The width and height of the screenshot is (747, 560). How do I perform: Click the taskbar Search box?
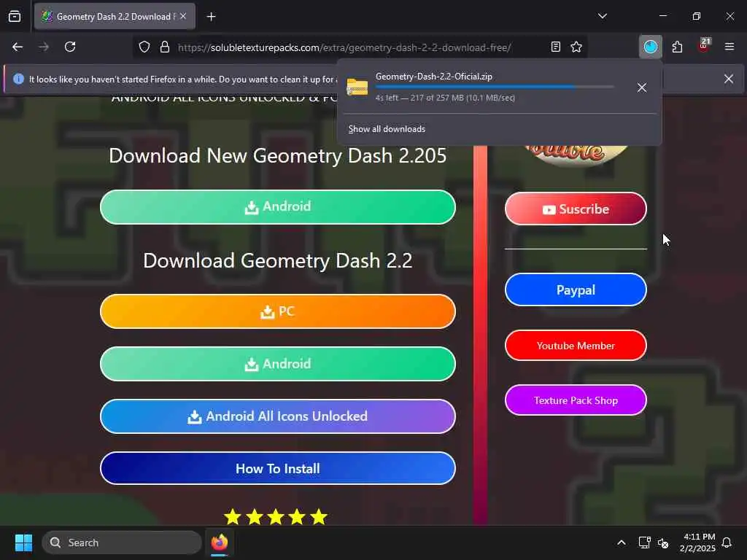[122, 542]
